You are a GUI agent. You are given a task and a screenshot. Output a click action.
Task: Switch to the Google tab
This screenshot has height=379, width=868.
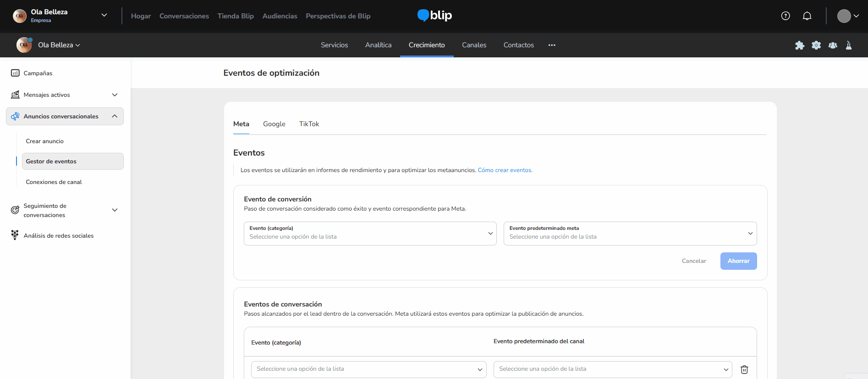pos(274,124)
